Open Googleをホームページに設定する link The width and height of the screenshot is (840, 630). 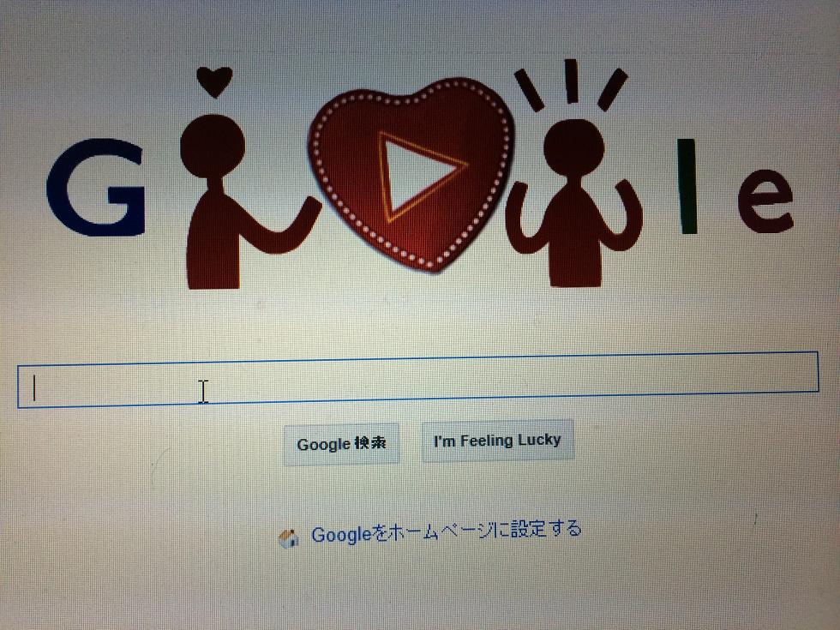coord(447,531)
